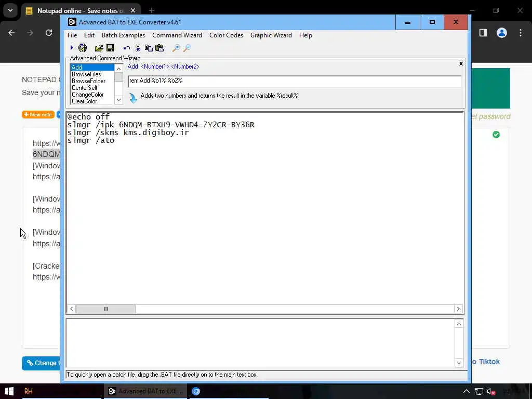Run the batch script with the play icon

pyautogui.click(x=72, y=48)
